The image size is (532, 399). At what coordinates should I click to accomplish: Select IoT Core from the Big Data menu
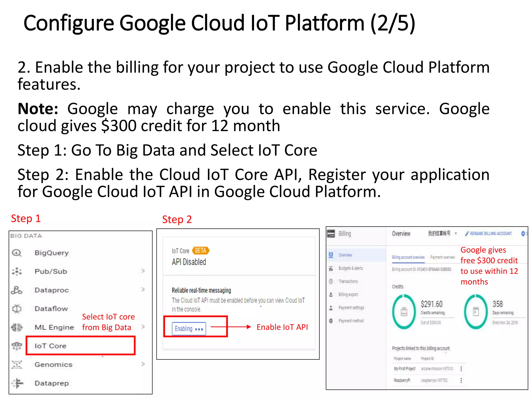50,346
